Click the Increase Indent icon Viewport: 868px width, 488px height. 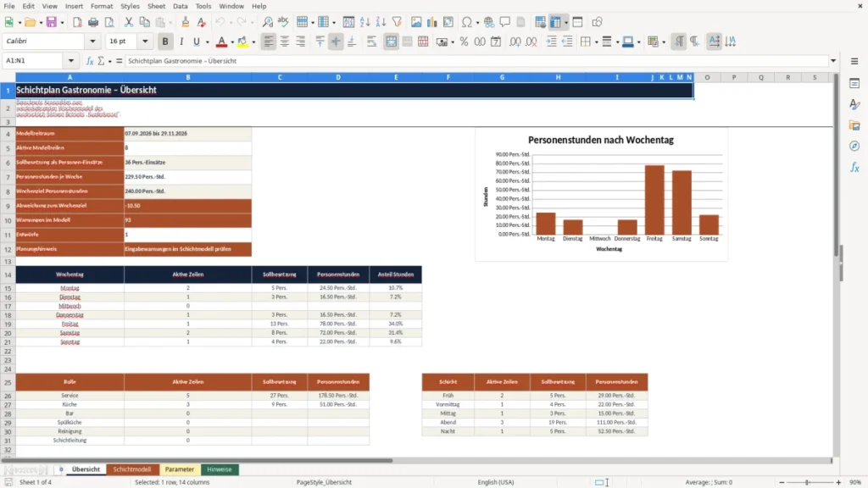point(551,42)
